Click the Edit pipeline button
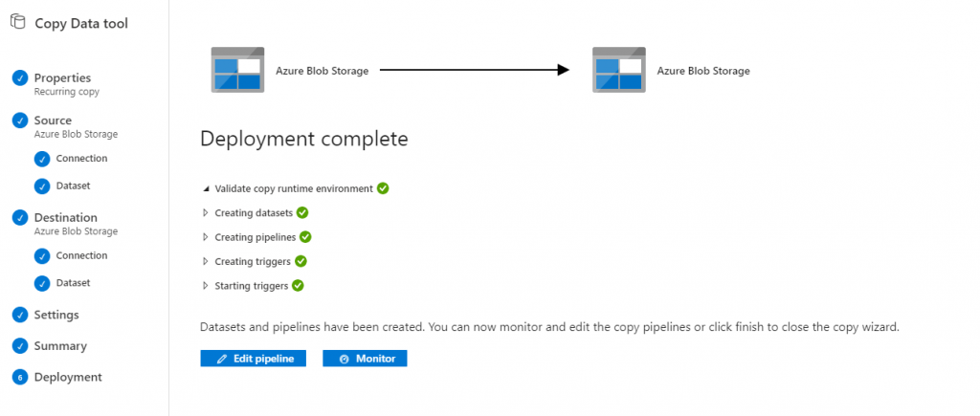Viewport: 980px width, 416px height. pyautogui.click(x=253, y=359)
